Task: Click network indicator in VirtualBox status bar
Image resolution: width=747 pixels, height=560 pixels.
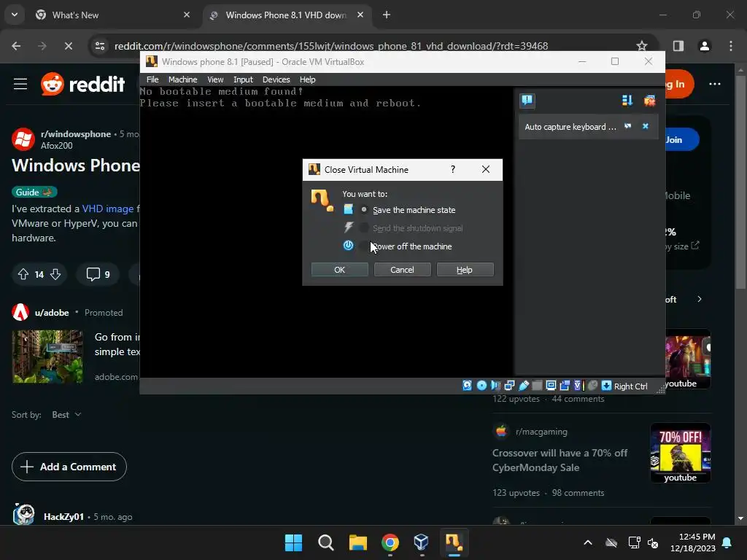Action: pyautogui.click(x=509, y=385)
